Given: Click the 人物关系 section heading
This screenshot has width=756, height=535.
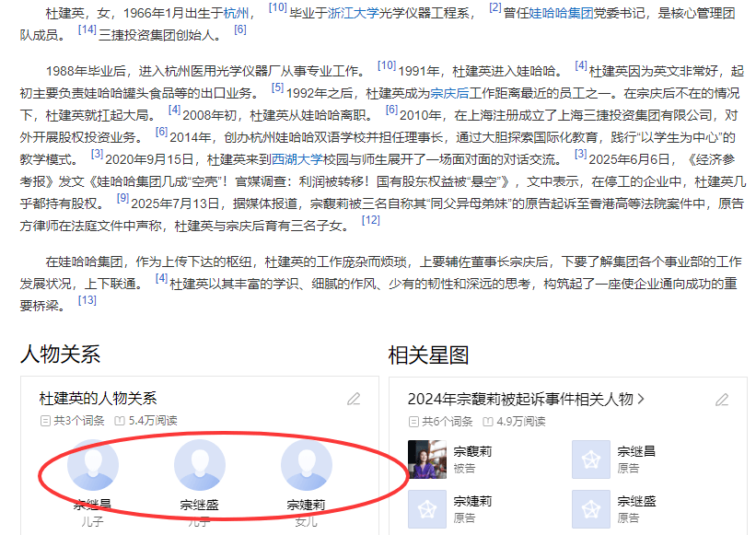Looking at the screenshot, I should pos(60,355).
